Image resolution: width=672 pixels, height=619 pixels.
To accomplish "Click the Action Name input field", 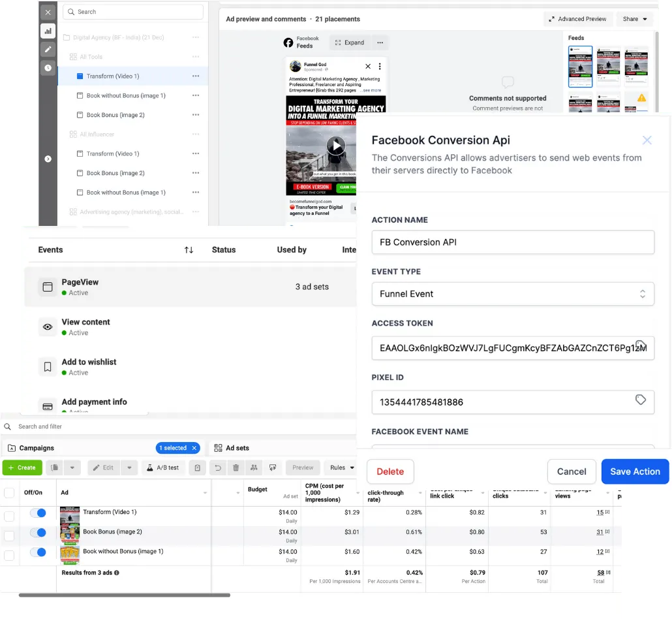I will tap(513, 242).
